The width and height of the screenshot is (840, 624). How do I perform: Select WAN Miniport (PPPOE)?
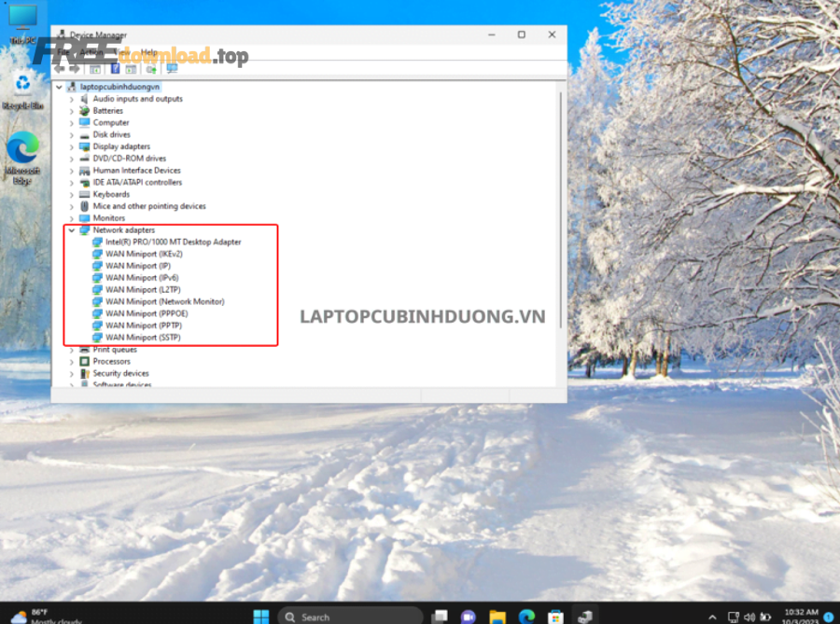coord(147,313)
